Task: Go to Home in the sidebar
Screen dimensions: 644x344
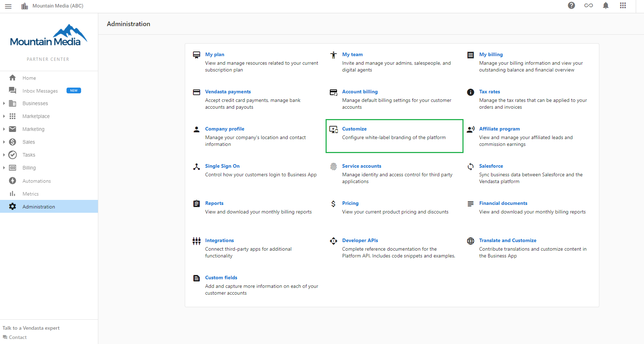Action: (x=49, y=78)
